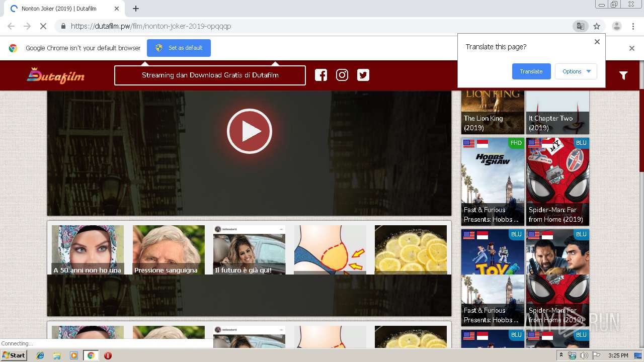Viewport: 644px width, 362px height.
Task: Click the Dutafilm logo
Action: click(x=56, y=75)
